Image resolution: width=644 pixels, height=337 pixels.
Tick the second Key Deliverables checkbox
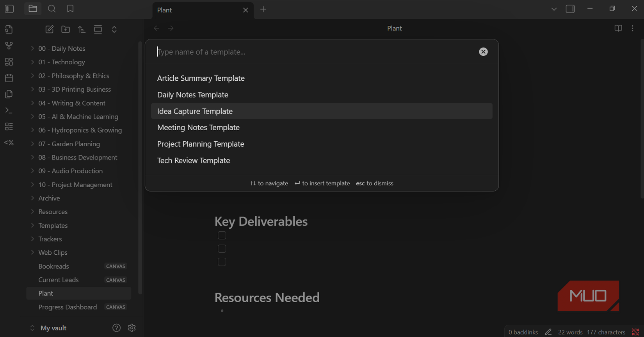[x=222, y=248]
